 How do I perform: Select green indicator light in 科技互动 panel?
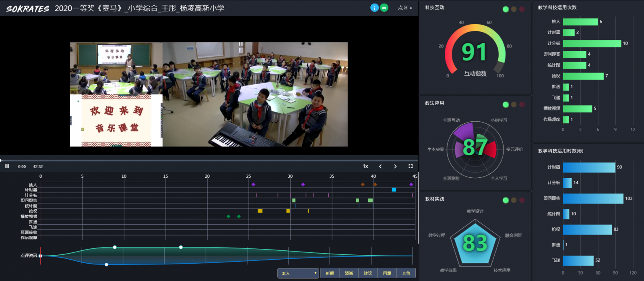tap(506, 9)
